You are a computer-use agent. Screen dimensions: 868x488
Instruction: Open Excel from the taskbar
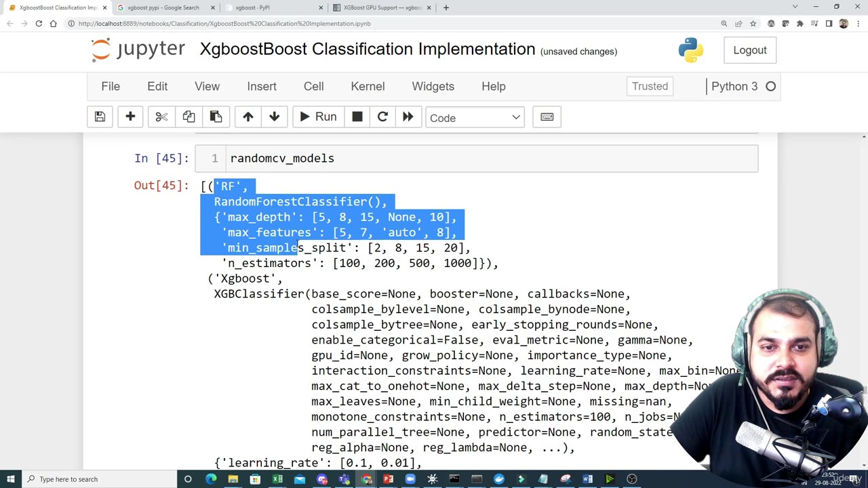277,479
